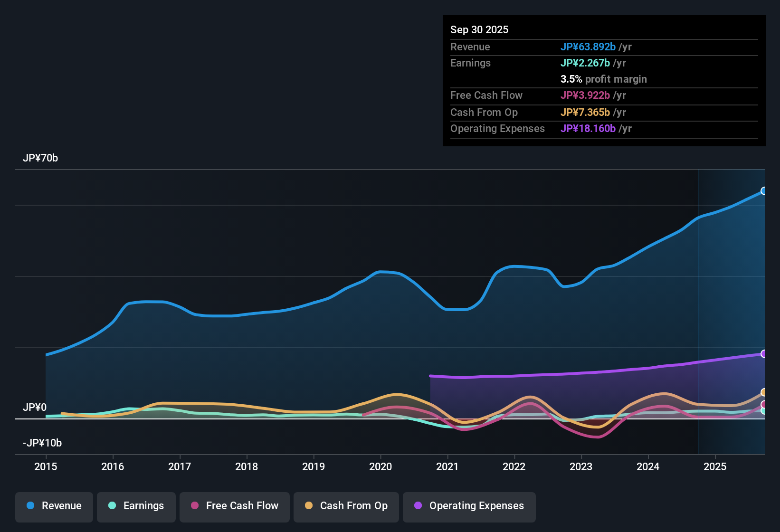Select the Cash From Op endpoint marker
The image size is (780, 532).
tap(764, 393)
